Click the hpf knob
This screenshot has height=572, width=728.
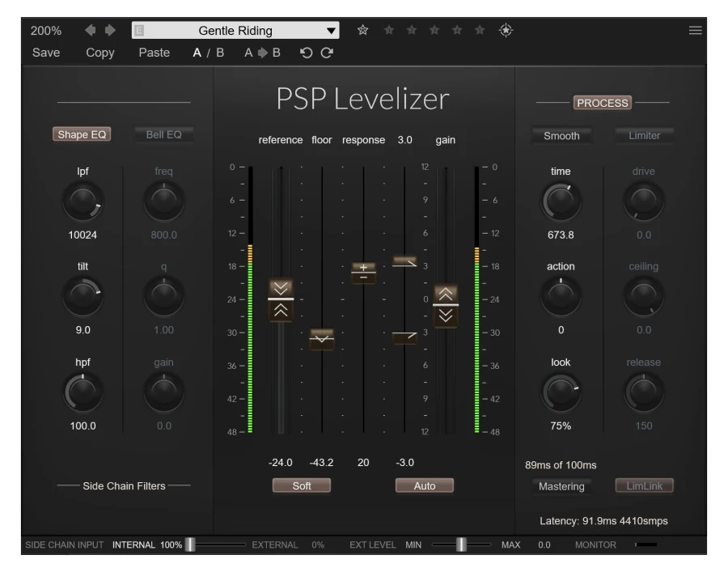click(x=83, y=392)
